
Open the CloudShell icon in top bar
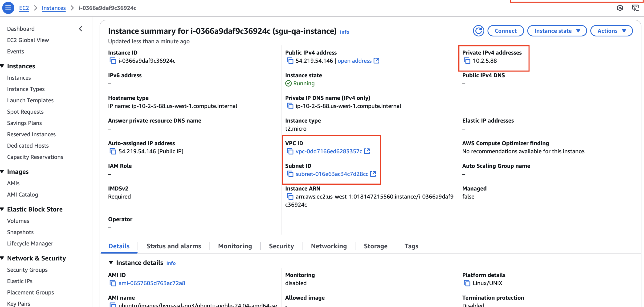[635, 8]
